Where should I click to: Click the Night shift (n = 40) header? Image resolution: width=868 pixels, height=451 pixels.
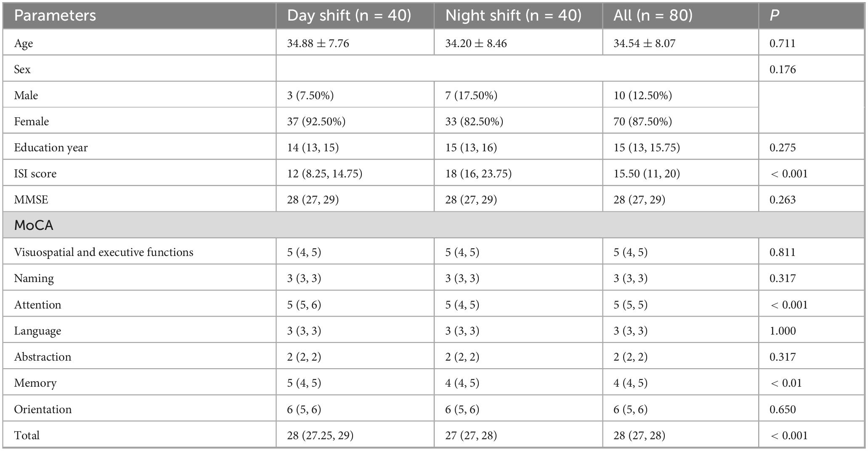[x=513, y=16]
